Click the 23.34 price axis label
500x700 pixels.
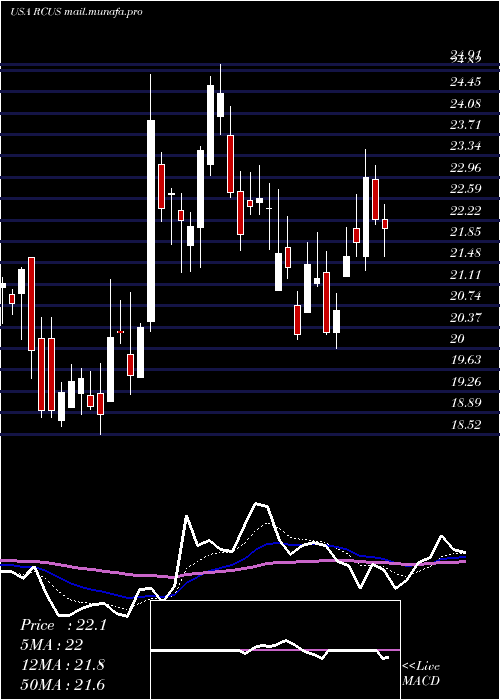point(466,146)
